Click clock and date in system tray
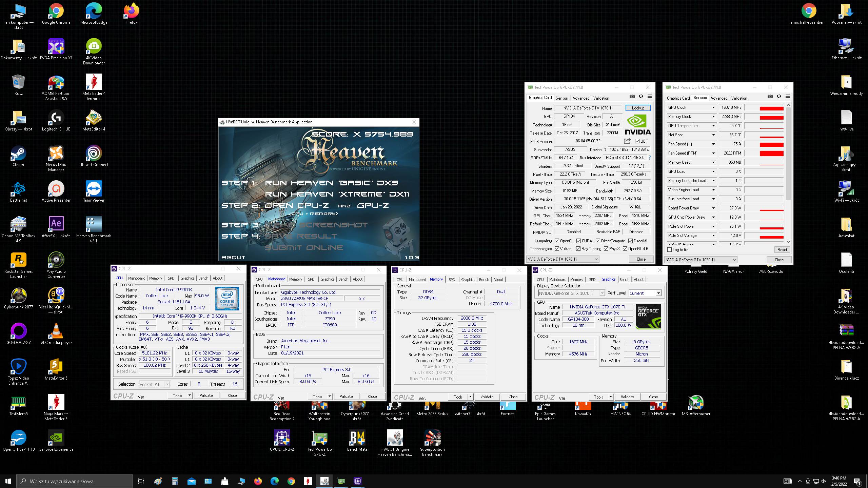 (x=839, y=481)
